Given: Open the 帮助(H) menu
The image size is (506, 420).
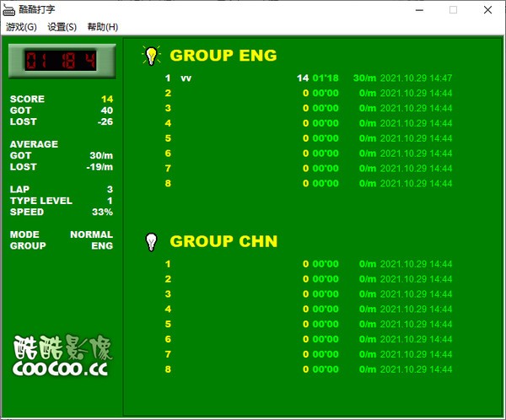Looking at the screenshot, I should coord(102,27).
